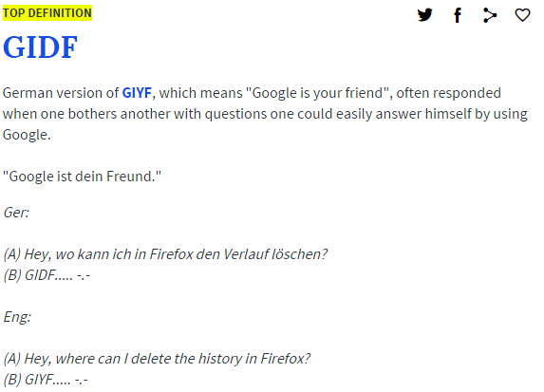Click the word "Google." ending the definition
Screen dimensions: 544x392
click(27, 135)
